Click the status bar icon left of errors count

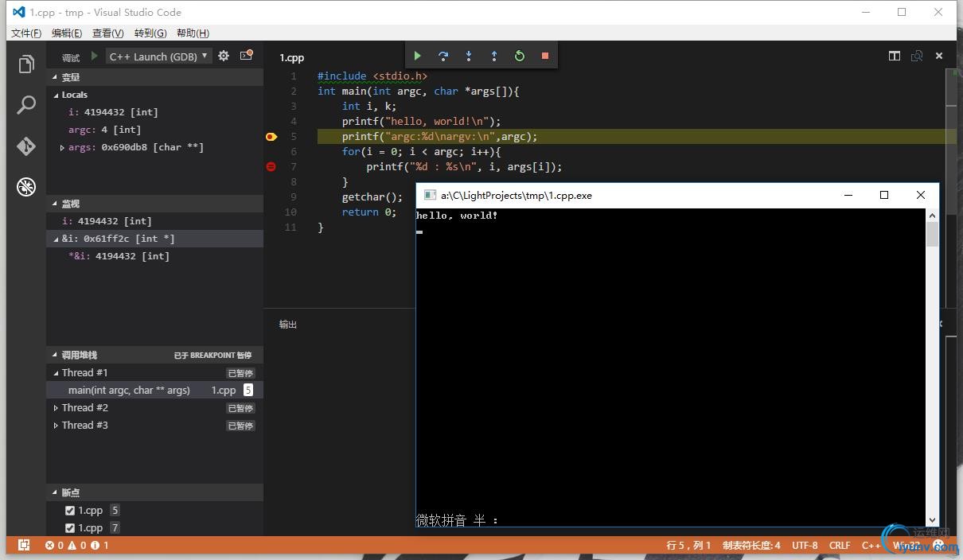24,545
